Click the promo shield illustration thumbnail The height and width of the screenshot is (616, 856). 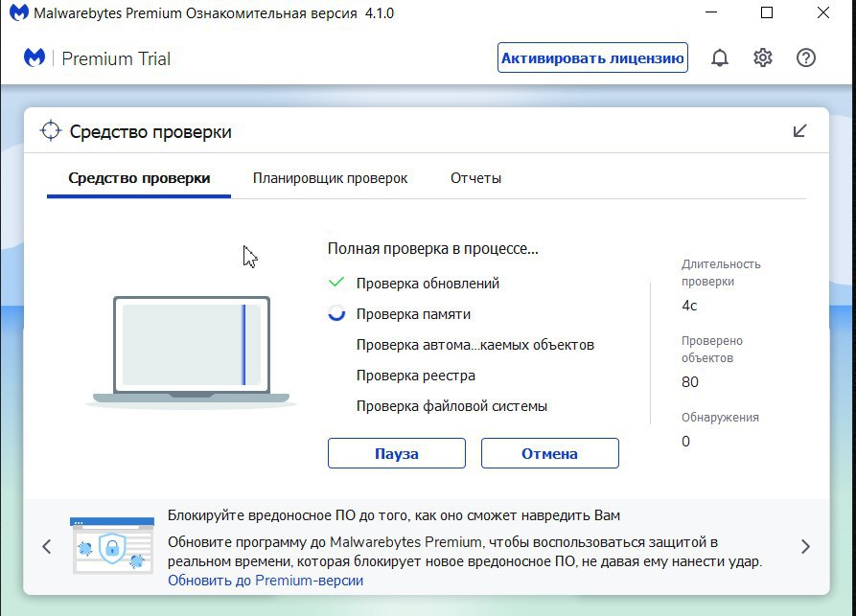112,546
